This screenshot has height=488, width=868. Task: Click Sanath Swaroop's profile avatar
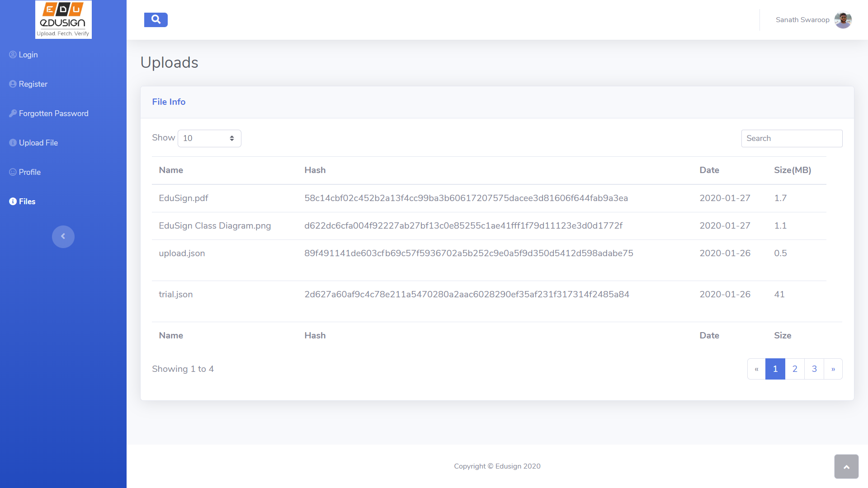(843, 20)
